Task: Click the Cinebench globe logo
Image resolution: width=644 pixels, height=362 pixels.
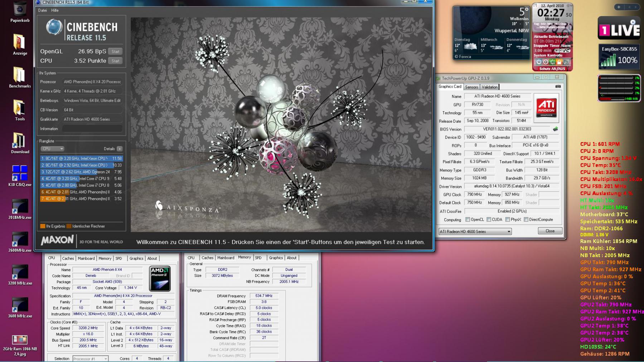Action: tap(54, 27)
